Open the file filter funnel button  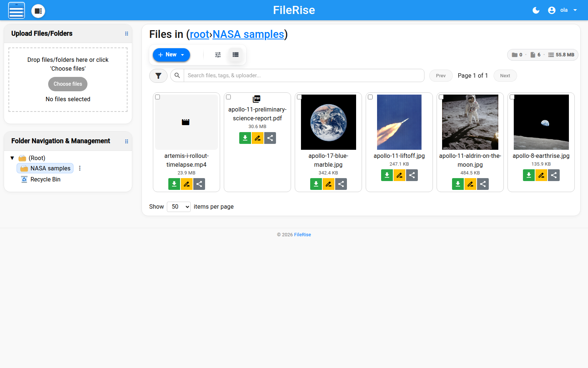[158, 76]
